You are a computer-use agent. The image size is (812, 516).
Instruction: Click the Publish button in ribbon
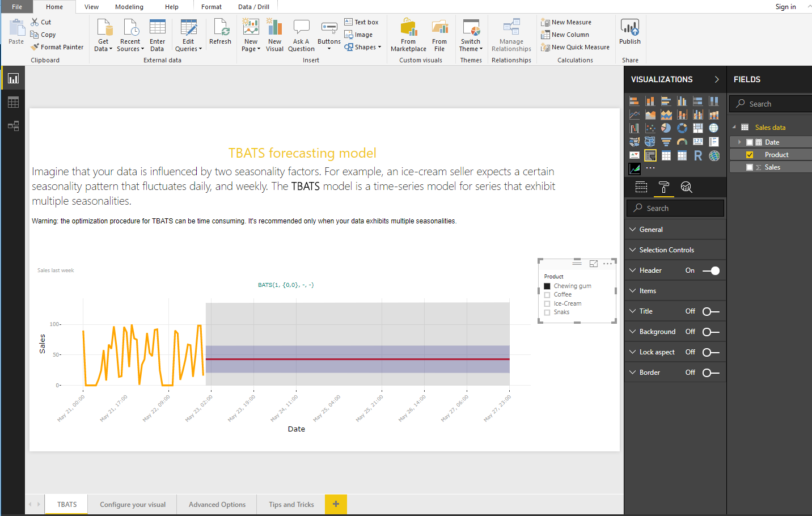[x=630, y=32]
